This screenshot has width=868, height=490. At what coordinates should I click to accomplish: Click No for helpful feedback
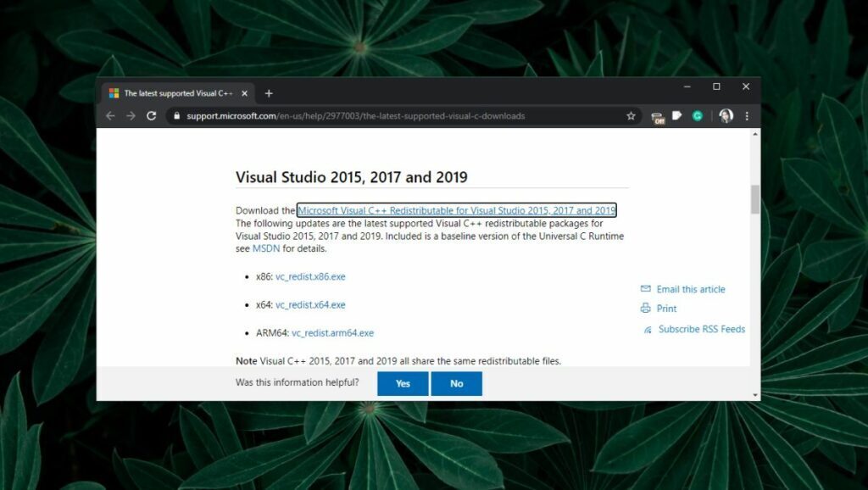[x=457, y=383]
